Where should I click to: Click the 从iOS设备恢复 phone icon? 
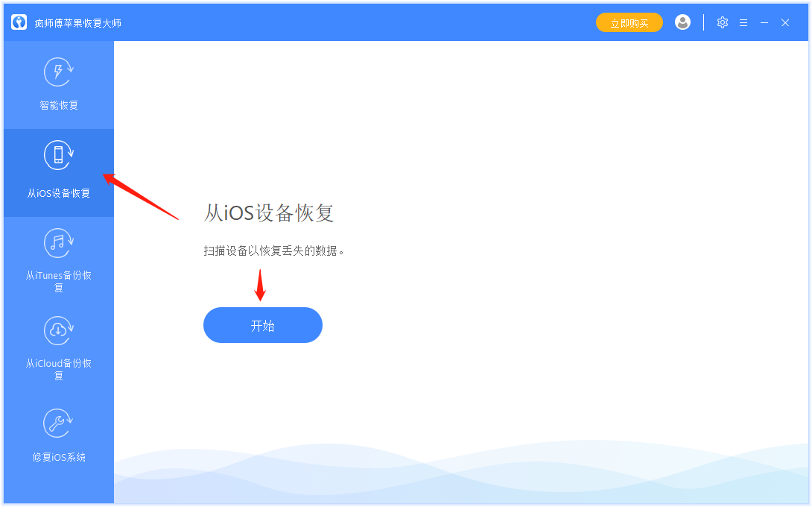pos(58,154)
